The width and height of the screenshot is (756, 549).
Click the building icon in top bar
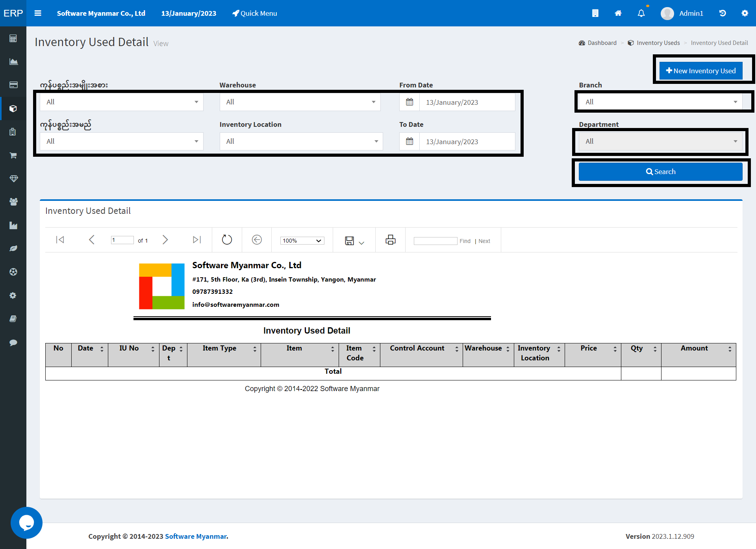595,13
